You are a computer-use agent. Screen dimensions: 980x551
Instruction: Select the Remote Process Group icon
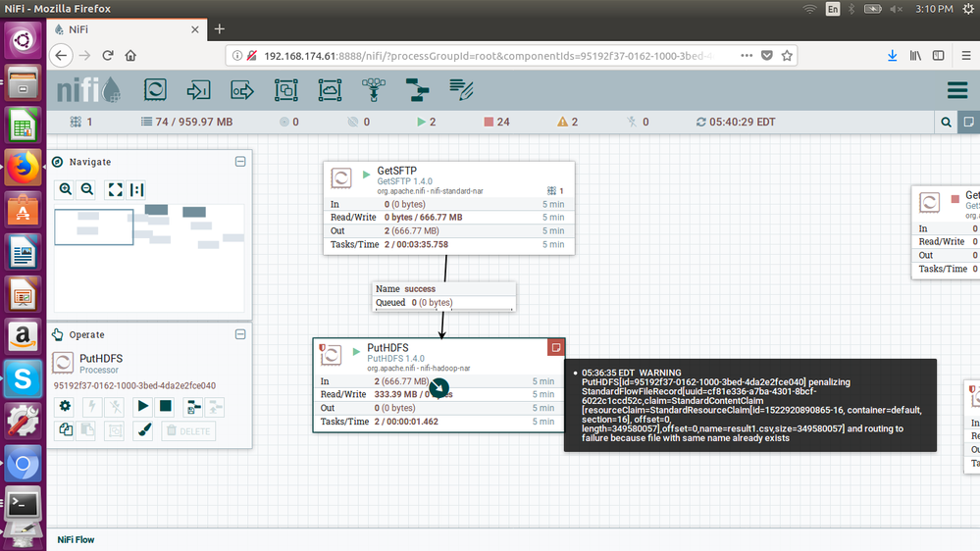(x=330, y=91)
